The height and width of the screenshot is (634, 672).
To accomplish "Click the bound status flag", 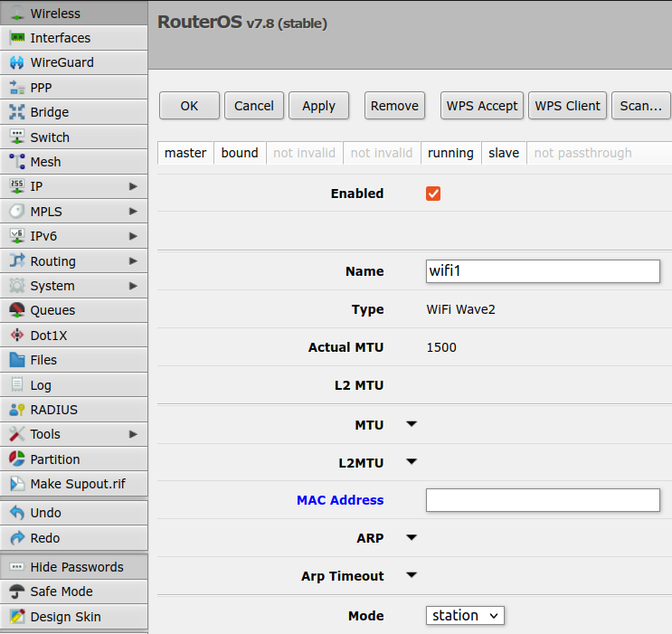I will click(240, 153).
